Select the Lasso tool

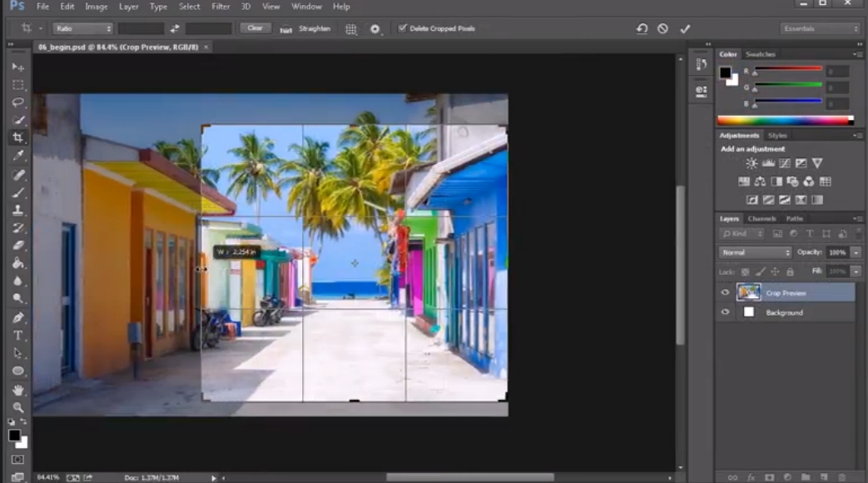pos(17,102)
